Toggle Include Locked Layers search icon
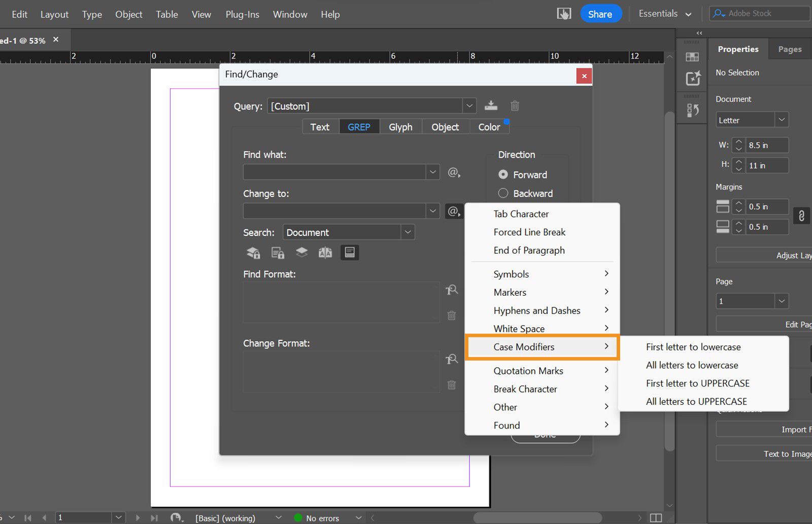The height and width of the screenshot is (524, 812). (x=253, y=253)
